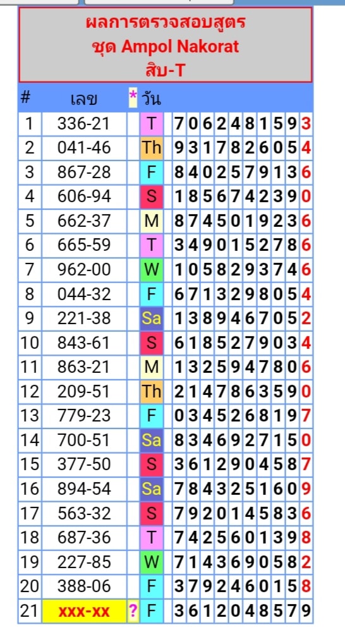
Task: Click the purple question mark in row 21
Action: click(x=133, y=611)
